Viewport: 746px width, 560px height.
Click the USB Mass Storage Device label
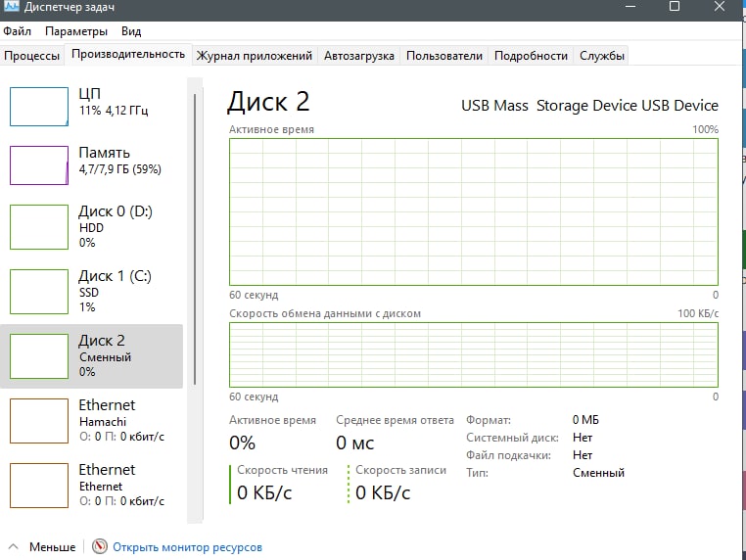(x=589, y=106)
